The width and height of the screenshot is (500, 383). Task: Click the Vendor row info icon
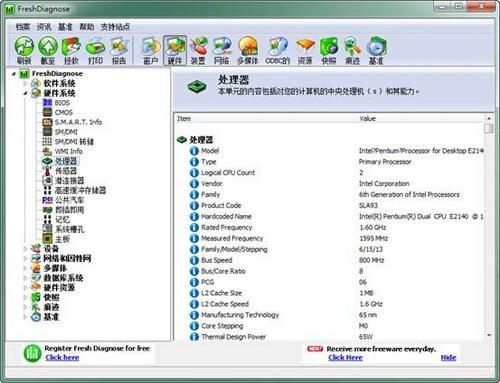point(194,184)
